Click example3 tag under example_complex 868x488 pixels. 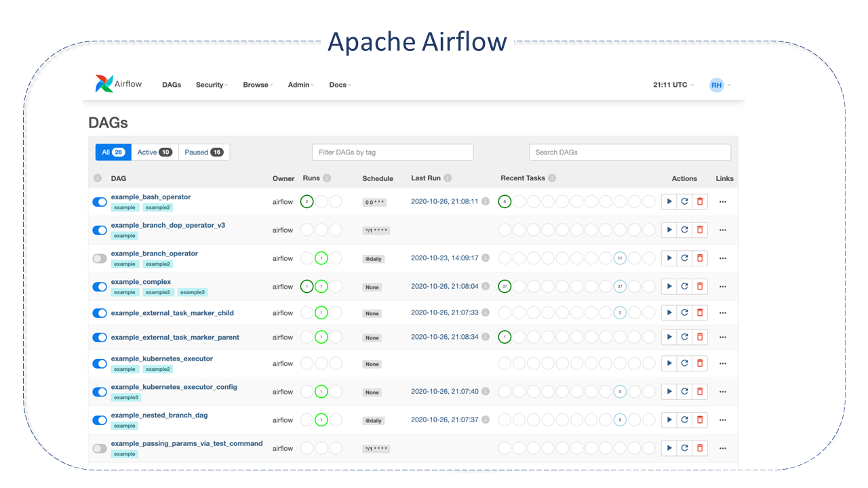193,292
